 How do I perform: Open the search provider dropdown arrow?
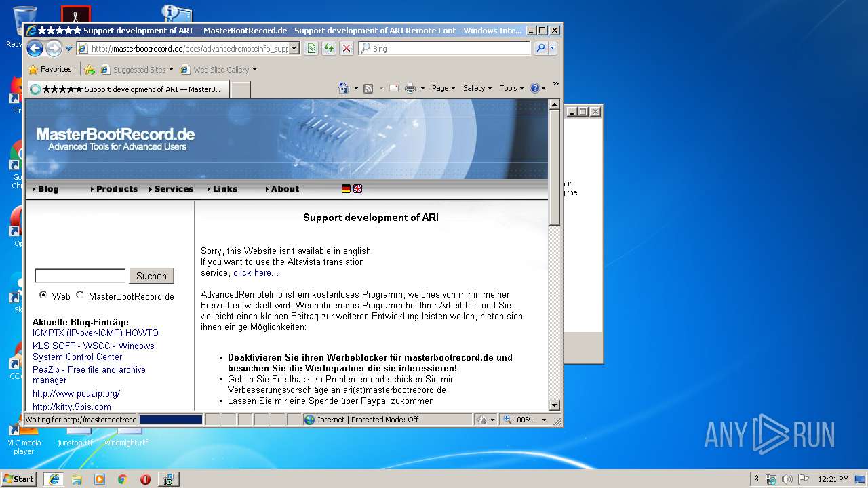point(553,48)
